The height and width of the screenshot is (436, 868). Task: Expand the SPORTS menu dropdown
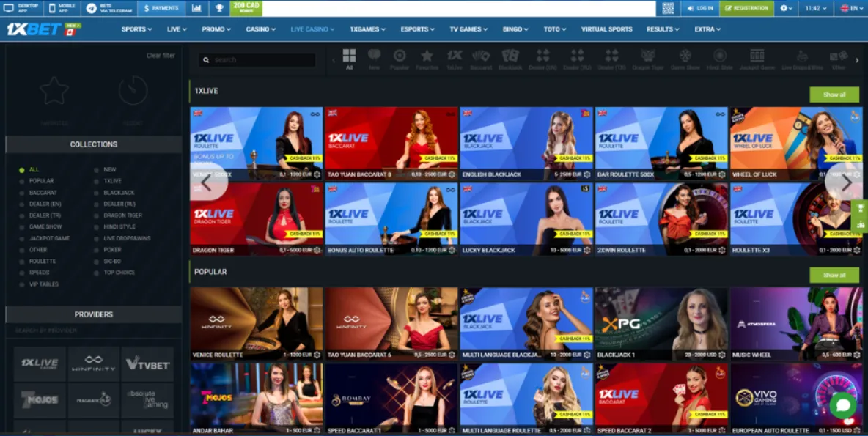[137, 29]
